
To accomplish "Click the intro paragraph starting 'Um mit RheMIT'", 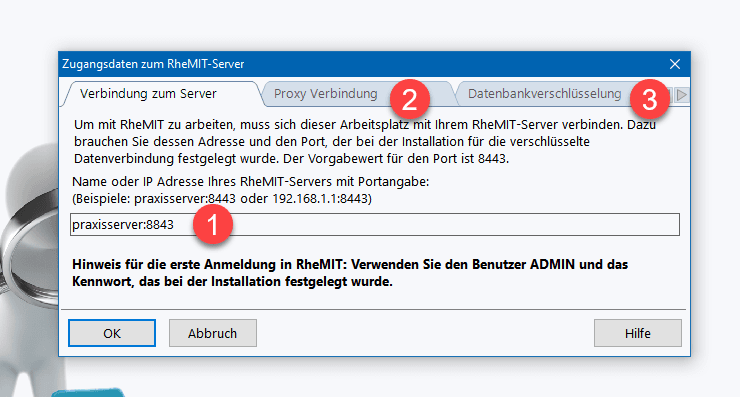I will [364, 142].
